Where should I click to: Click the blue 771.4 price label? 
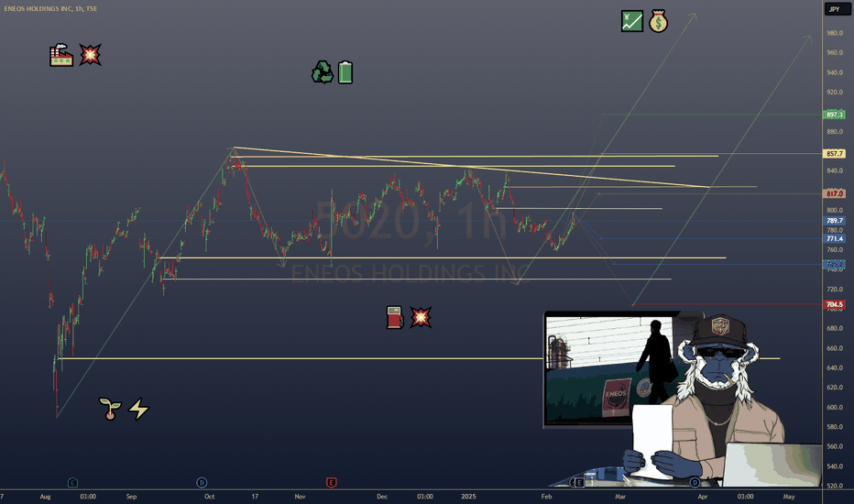click(835, 238)
